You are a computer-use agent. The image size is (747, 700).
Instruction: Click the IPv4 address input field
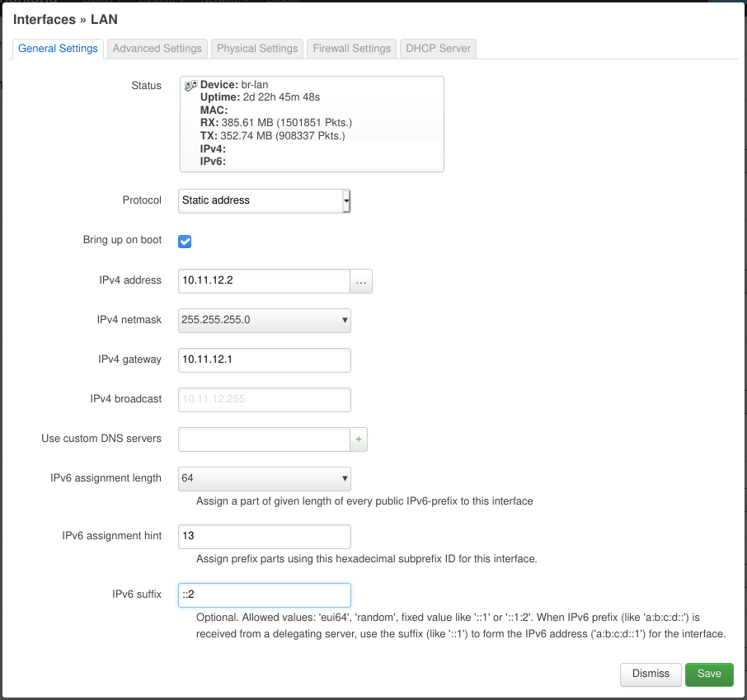(264, 281)
